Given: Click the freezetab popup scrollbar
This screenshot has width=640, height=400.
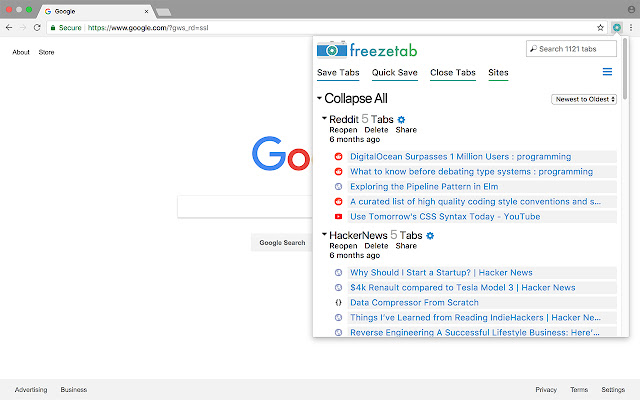Looking at the screenshot, I should [x=625, y=68].
